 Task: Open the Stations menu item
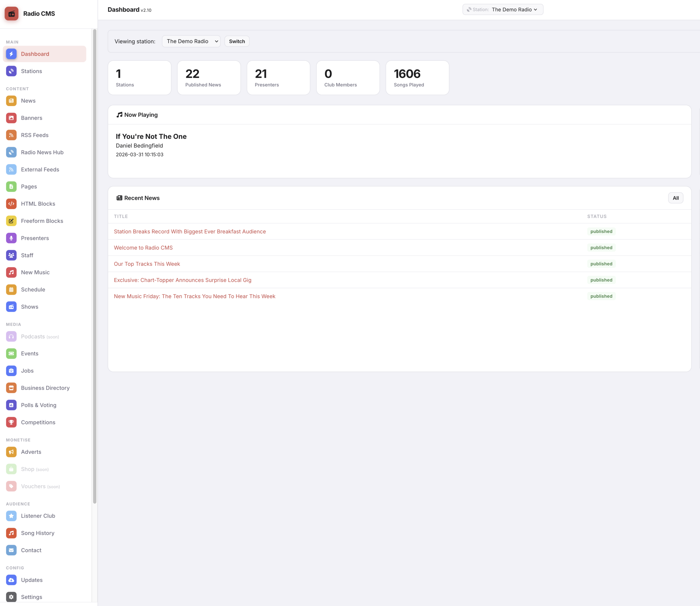click(x=31, y=71)
